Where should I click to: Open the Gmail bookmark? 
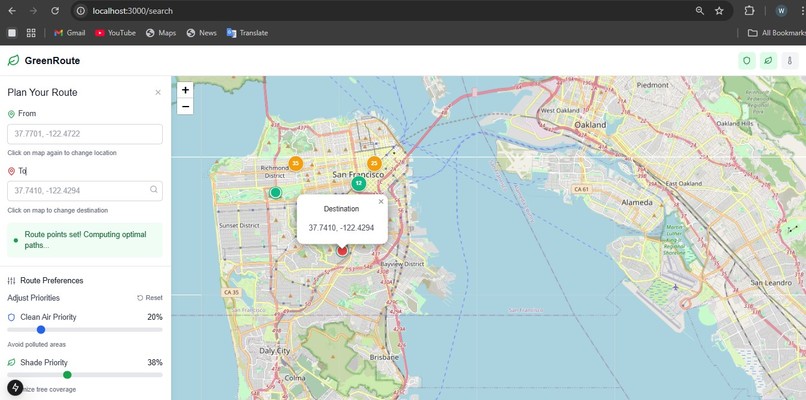[69, 33]
